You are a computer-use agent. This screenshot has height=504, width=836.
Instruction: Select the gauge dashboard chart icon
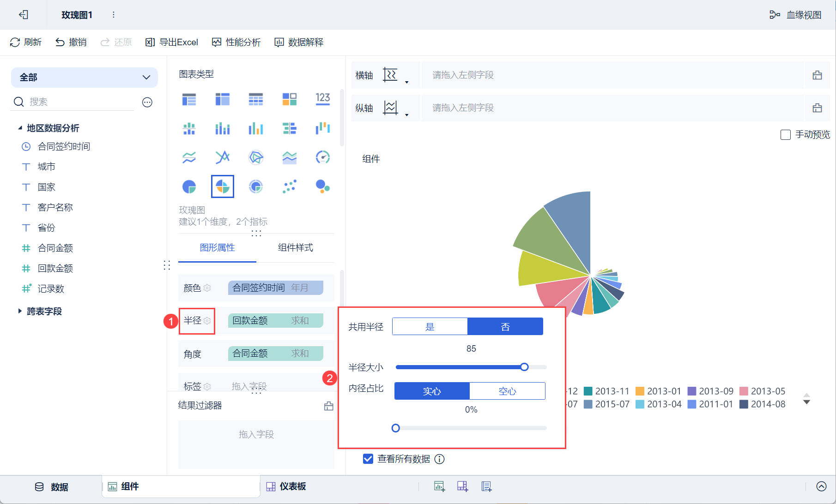(323, 157)
